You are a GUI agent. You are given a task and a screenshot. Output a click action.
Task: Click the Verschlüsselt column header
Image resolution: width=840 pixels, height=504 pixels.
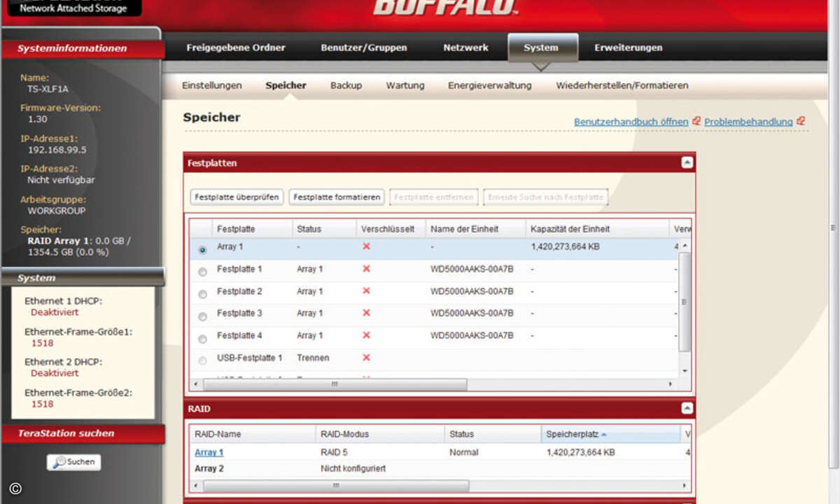coord(390,229)
